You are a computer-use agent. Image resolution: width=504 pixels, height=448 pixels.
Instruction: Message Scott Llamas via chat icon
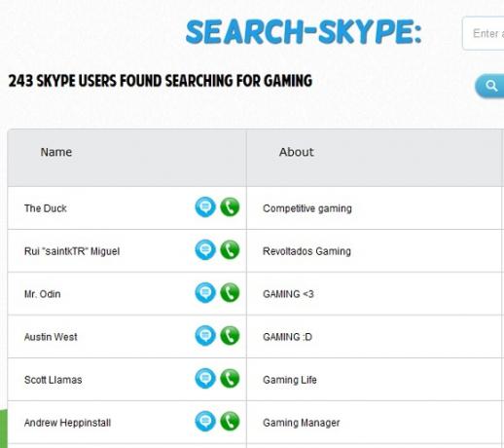point(205,379)
